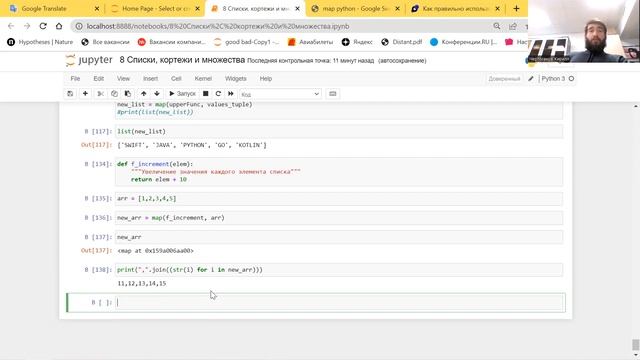Paste cells below icon
This screenshot has width=640, height=360.
click(128, 94)
